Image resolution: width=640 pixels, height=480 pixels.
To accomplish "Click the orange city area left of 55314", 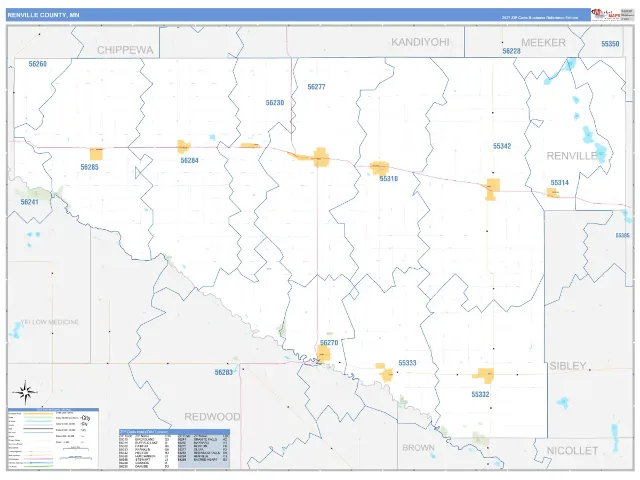I will pos(553,193).
